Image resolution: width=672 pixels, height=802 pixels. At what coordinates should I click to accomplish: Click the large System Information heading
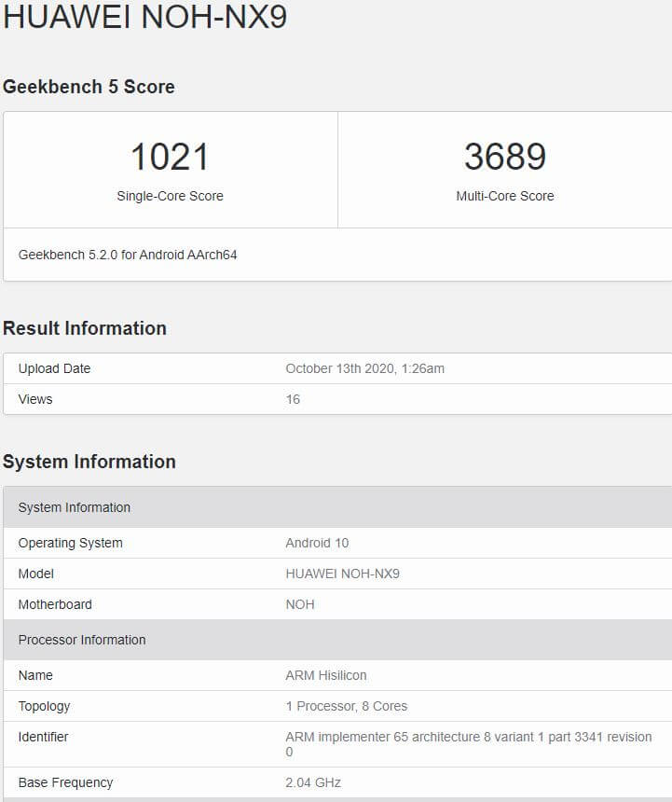(89, 462)
